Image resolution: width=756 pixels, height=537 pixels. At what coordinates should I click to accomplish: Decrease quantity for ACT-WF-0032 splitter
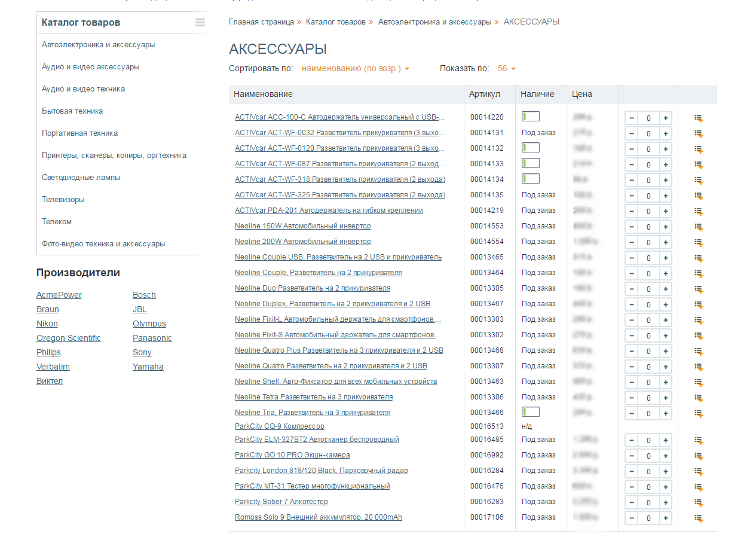coord(631,133)
